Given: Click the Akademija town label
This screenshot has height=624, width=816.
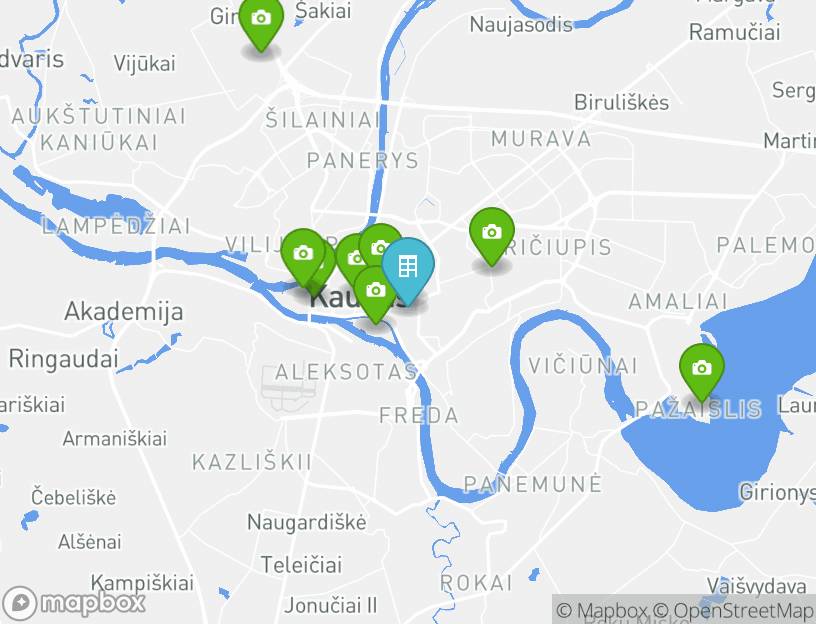Looking at the screenshot, I should pos(124,312).
